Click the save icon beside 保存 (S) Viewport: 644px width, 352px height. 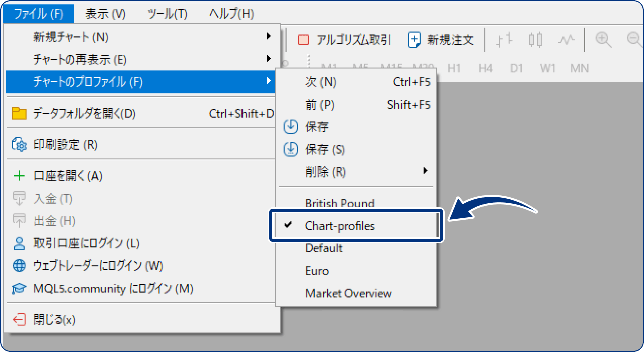click(292, 149)
